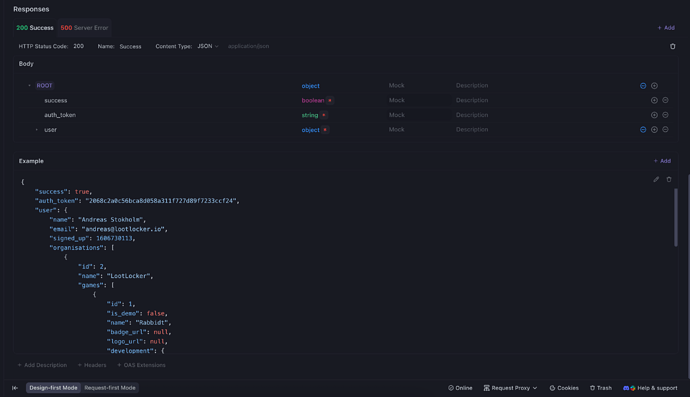This screenshot has height=397, width=690.
Task: Add sibling field after success row
Action: pyautogui.click(x=654, y=100)
